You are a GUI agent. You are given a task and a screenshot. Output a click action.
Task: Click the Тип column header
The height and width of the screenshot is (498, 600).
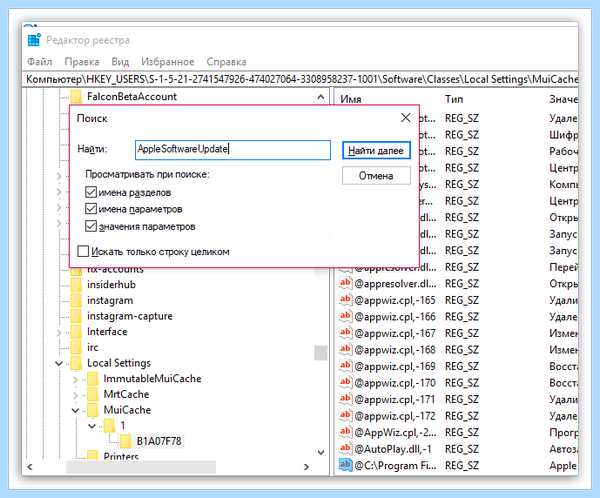coord(454,99)
